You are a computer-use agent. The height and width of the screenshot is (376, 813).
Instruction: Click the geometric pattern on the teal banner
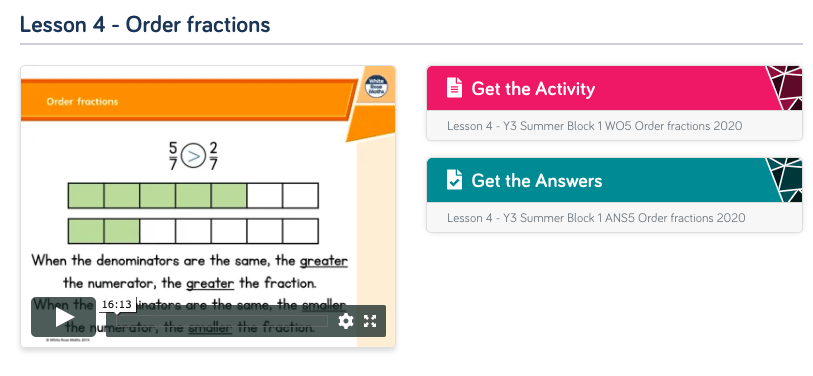[x=784, y=180]
